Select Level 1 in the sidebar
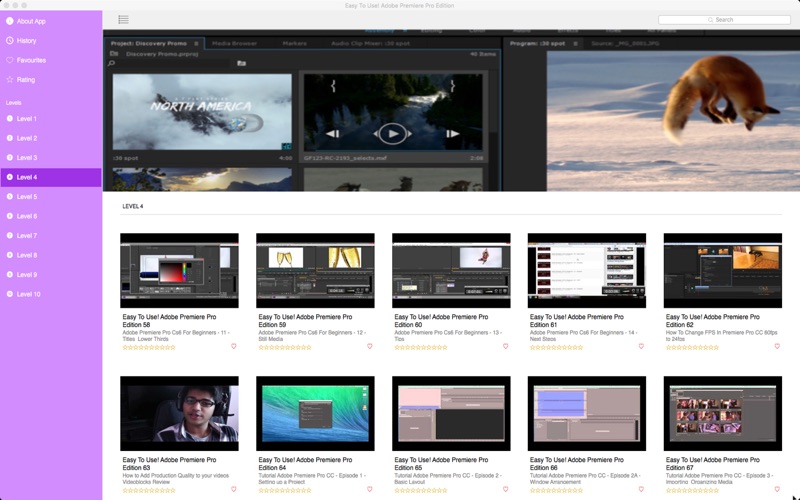The width and height of the screenshot is (800, 500). coord(51,118)
